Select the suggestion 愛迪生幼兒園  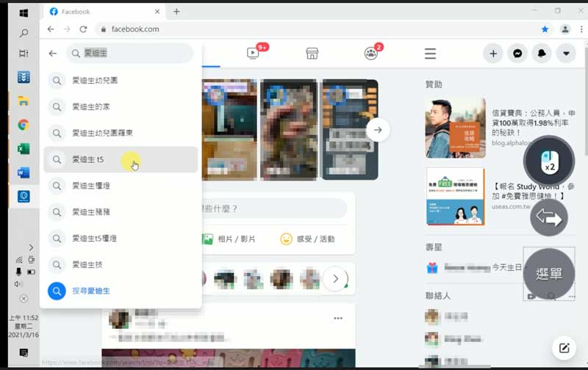point(121,81)
